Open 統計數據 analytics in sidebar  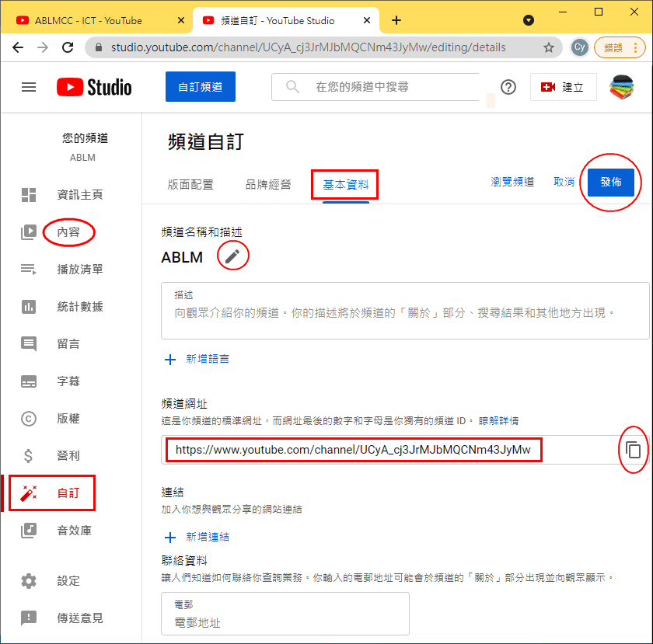point(79,307)
